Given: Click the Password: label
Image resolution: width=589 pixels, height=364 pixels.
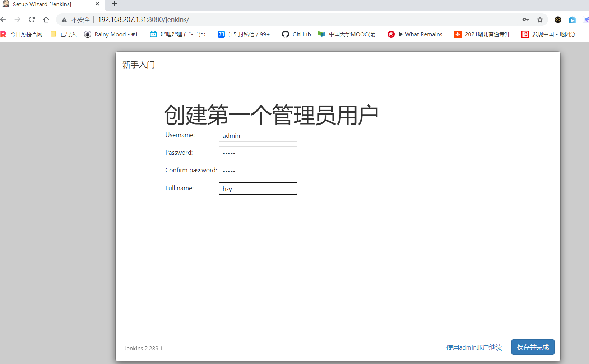Looking at the screenshot, I should click(x=179, y=153).
